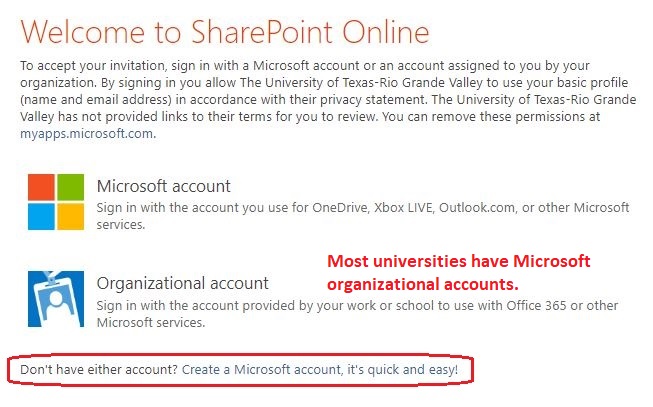
Task: Click the Microsoft four-square logo icon
Action: [x=56, y=201]
